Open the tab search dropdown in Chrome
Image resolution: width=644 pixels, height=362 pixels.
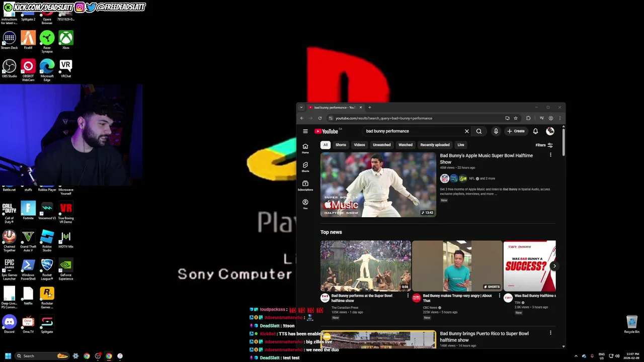coord(301,107)
